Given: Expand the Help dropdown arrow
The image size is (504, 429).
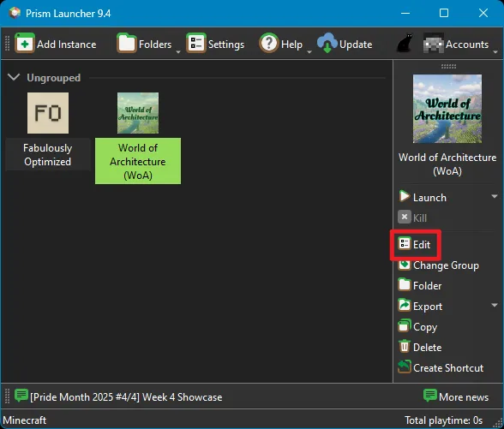Looking at the screenshot, I should (309, 51).
